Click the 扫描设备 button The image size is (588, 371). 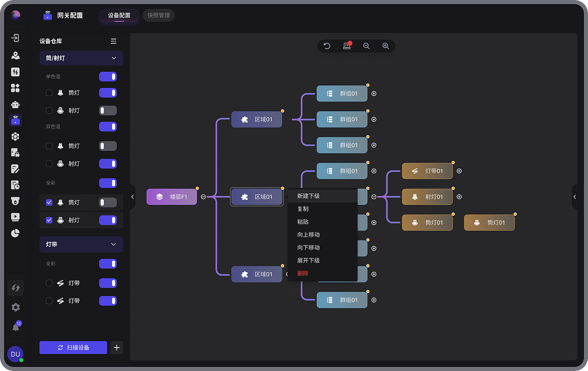click(73, 348)
